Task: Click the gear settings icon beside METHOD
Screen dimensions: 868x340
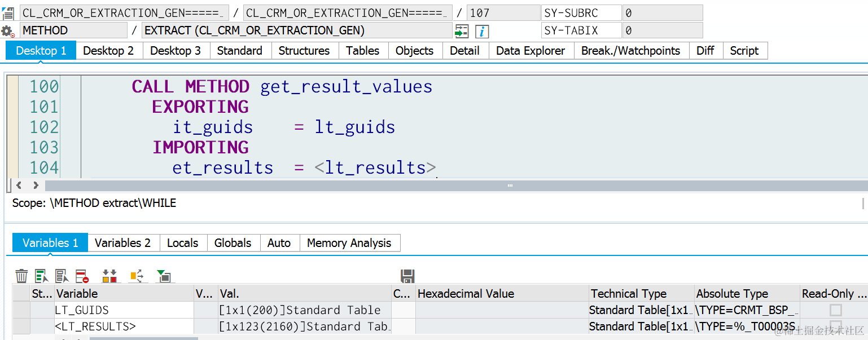Action: click(7, 31)
